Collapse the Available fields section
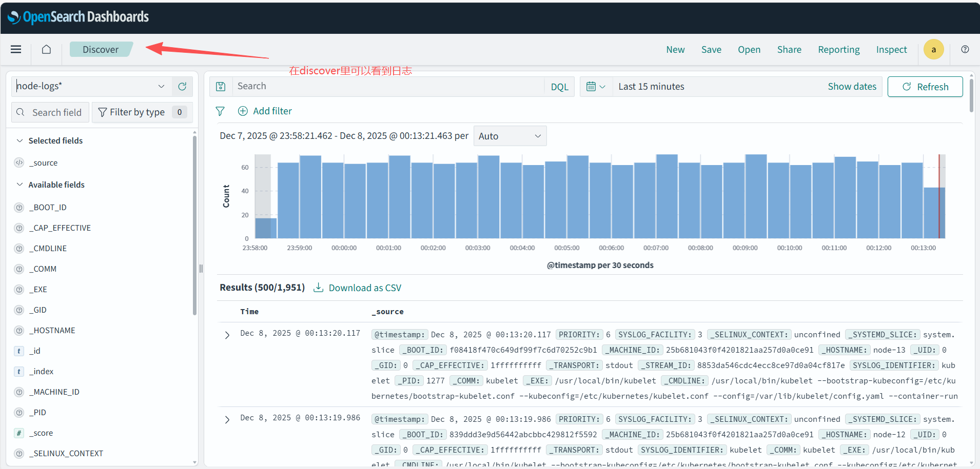This screenshot has height=469, width=980. point(19,185)
